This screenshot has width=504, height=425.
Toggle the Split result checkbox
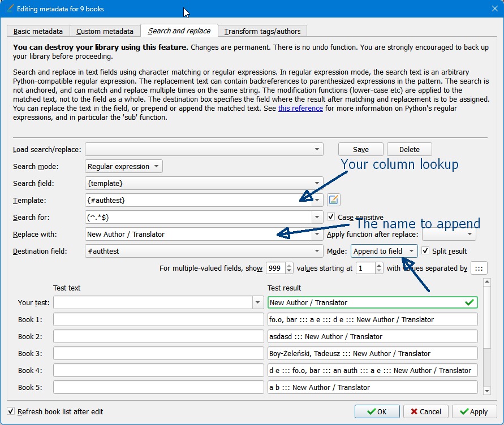tap(426, 251)
